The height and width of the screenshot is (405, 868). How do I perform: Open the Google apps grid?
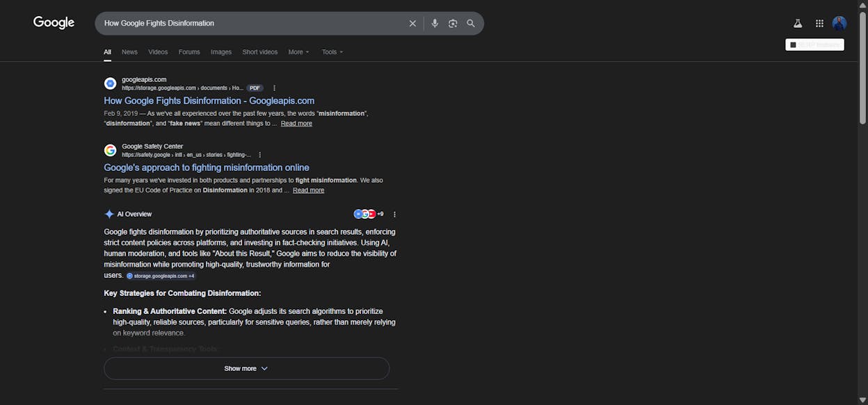tap(819, 24)
